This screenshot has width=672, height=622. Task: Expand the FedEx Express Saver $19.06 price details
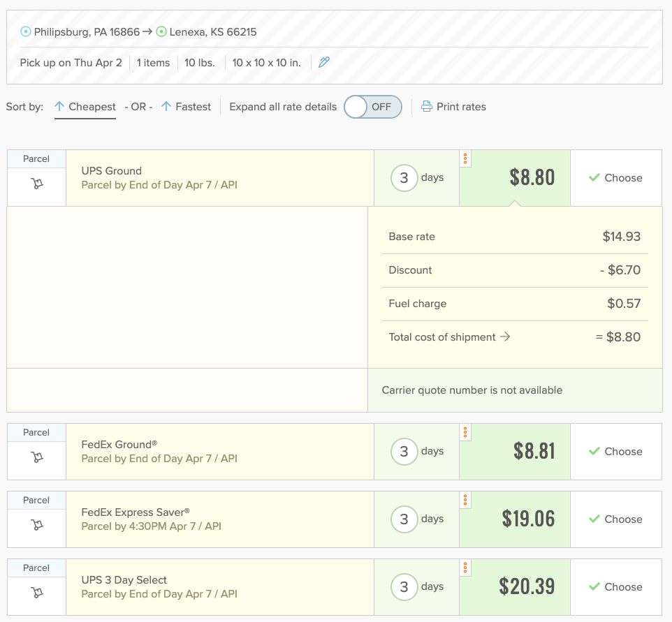(515, 519)
